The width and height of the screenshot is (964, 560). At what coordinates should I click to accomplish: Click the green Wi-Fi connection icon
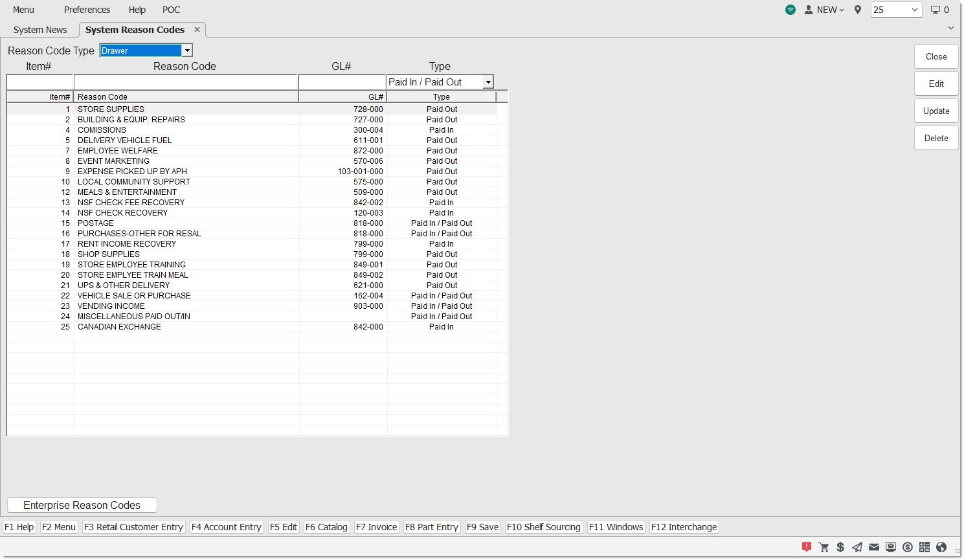(x=790, y=10)
